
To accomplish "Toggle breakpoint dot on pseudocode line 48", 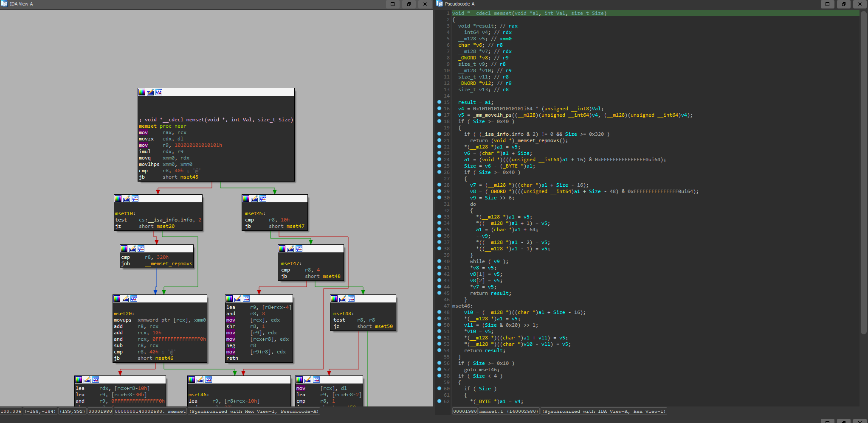I will coord(439,312).
